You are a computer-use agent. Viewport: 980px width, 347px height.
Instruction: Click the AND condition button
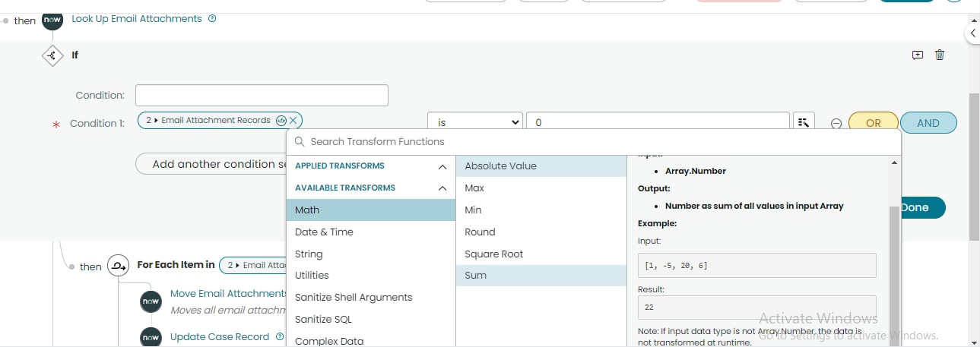coord(928,123)
